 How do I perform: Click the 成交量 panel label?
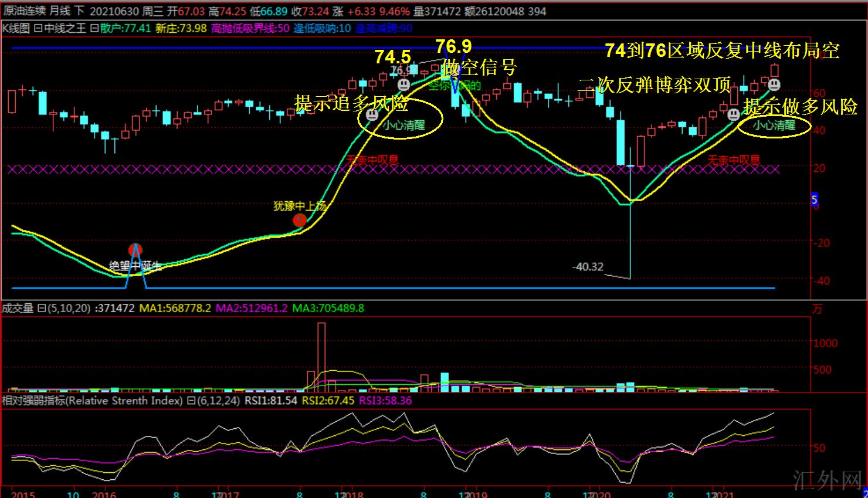[18, 309]
